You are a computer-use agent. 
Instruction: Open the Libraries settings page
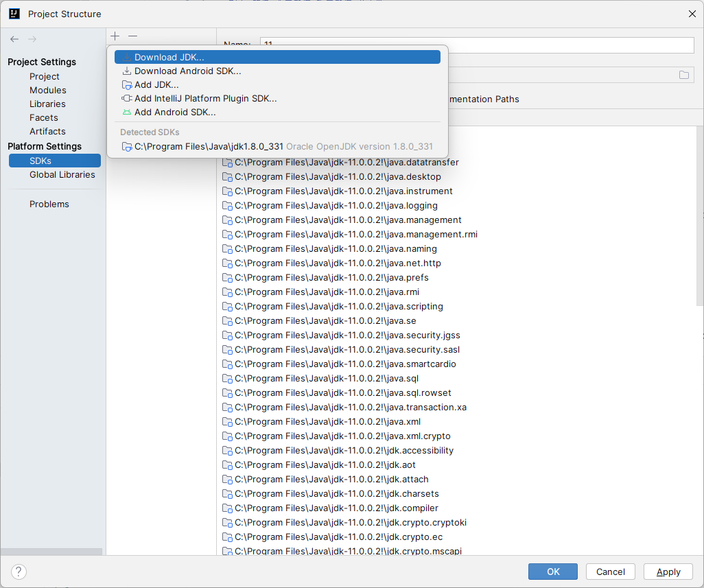point(47,104)
